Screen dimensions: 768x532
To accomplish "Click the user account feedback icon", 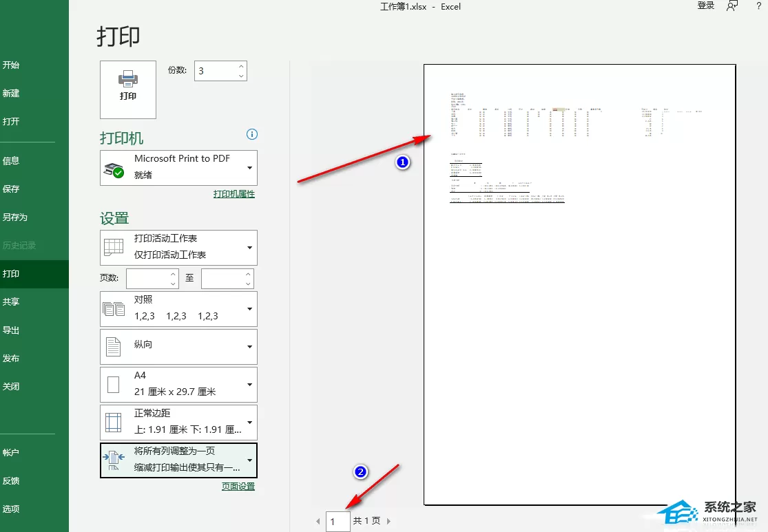I will [x=732, y=6].
